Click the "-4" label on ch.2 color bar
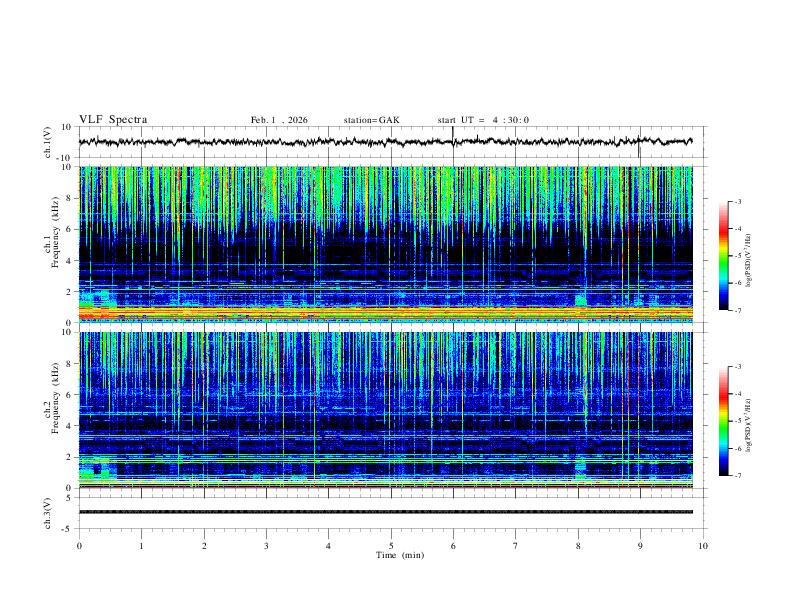 pyautogui.click(x=737, y=394)
